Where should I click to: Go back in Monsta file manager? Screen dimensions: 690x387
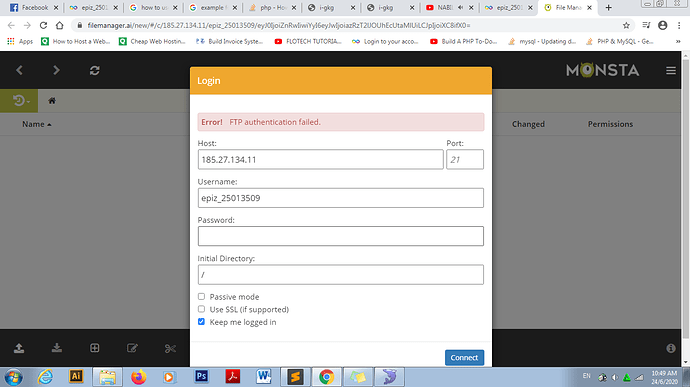pyautogui.click(x=19, y=70)
